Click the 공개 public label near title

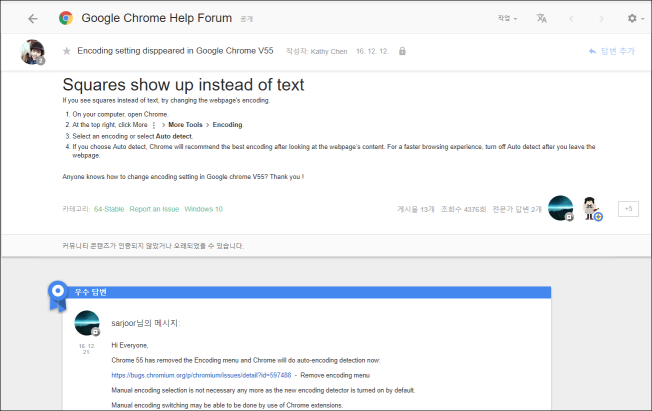247,19
